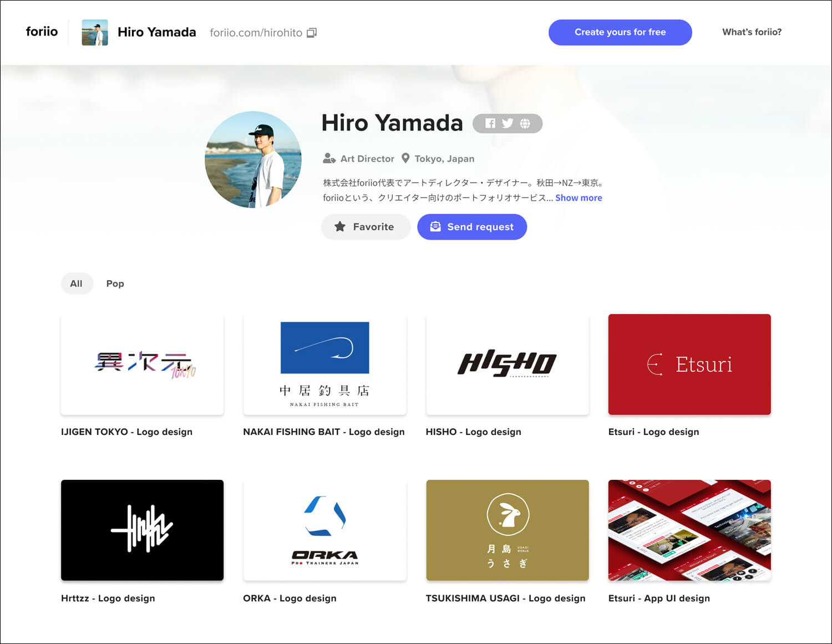This screenshot has width=832, height=644.
Task: Click the Hrttzz - Logo design title
Action: click(x=108, y=599)
